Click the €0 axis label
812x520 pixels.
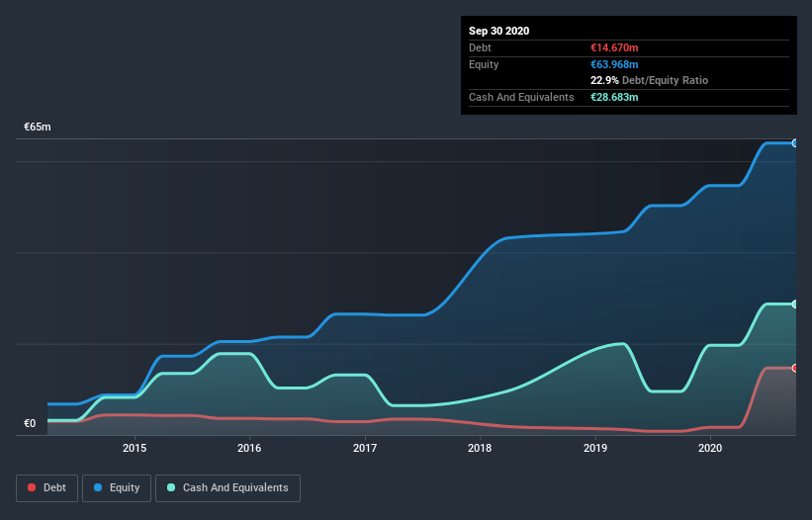[x=30, y=423]
